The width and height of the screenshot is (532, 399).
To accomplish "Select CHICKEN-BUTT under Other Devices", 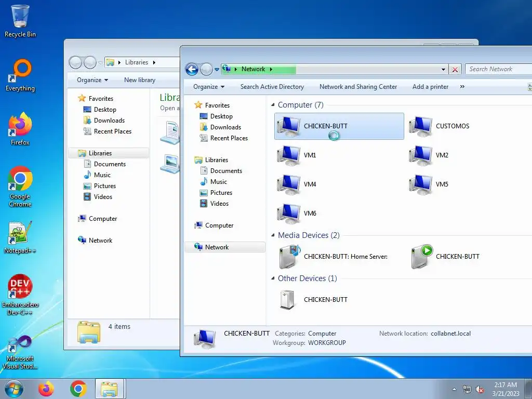I will [x=313, y=300].
